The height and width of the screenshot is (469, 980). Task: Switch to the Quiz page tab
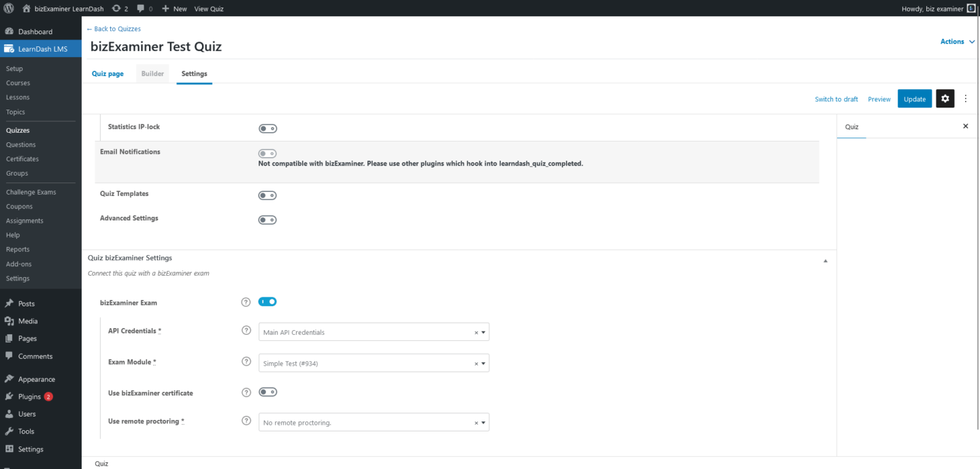pyautogui.click(x=107, y=73)
